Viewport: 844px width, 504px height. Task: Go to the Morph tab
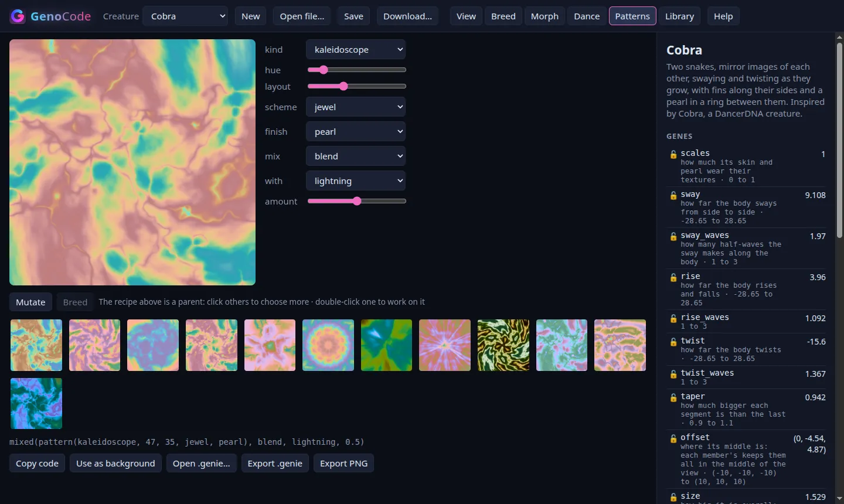[x=544, y=16]
